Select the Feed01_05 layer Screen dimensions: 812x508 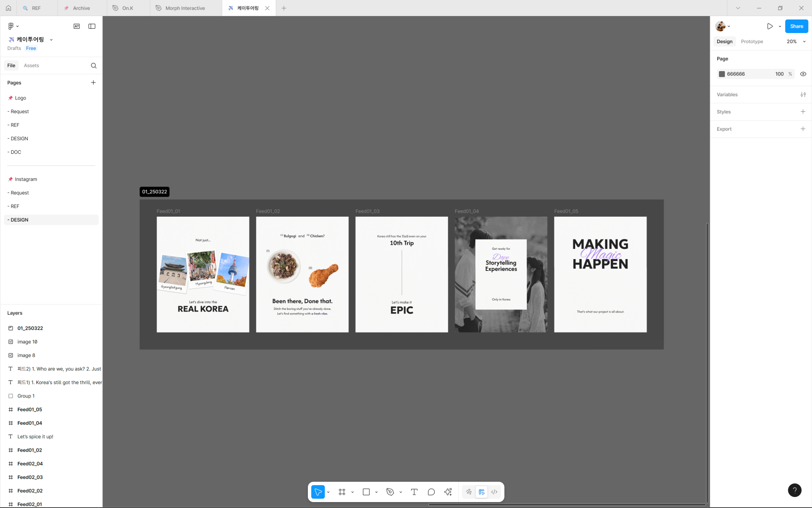[30, 409]
